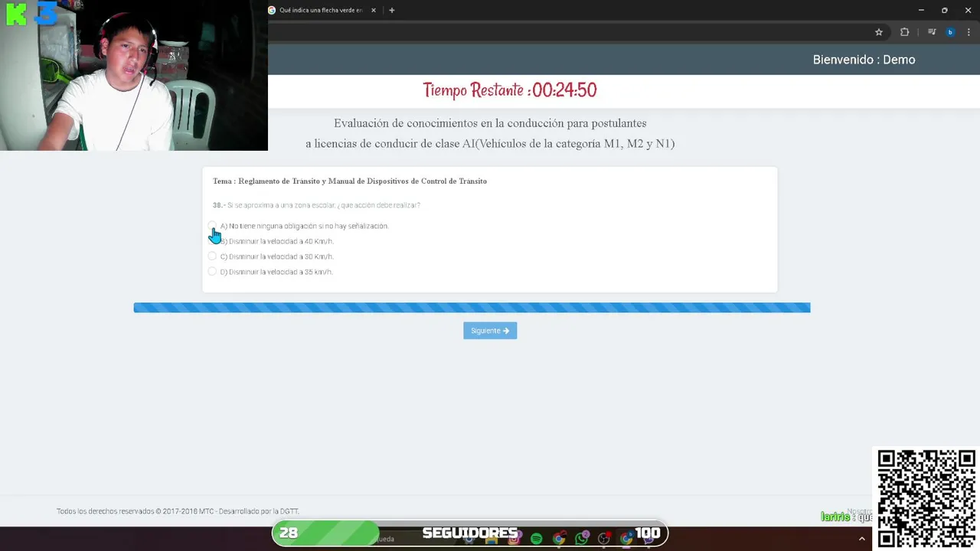Open WhatsApp from the taskbar
The image size is (980, 551).
(x=582, y=538)
